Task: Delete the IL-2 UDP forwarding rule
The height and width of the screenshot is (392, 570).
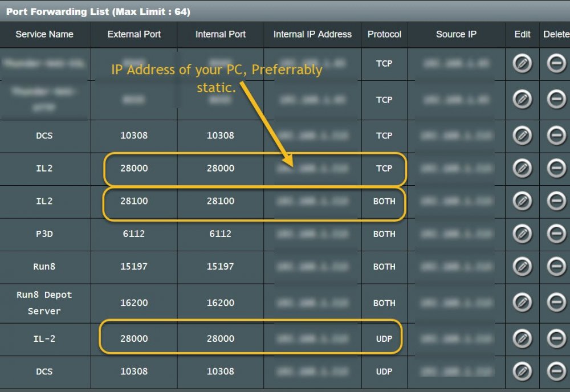Action: (x=556, y=338)
